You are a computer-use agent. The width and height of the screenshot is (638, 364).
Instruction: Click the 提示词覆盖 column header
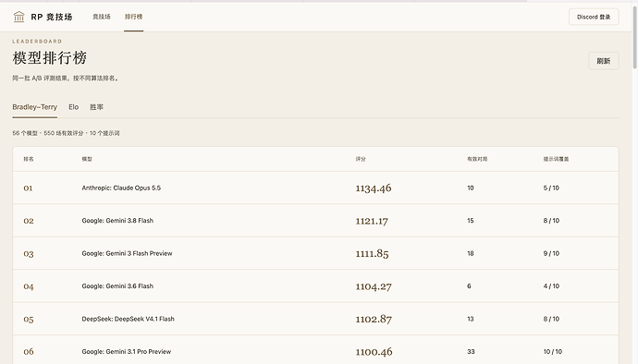pos(556,159)
